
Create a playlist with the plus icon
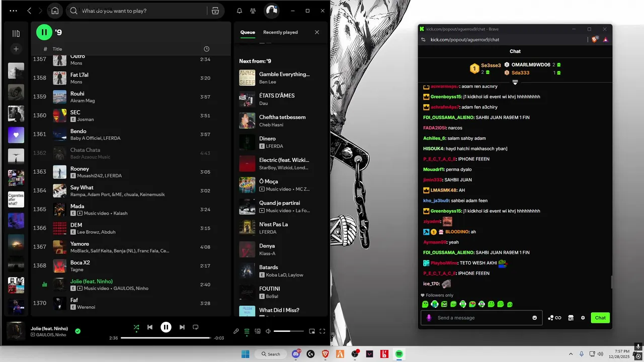tap(16, 49)
